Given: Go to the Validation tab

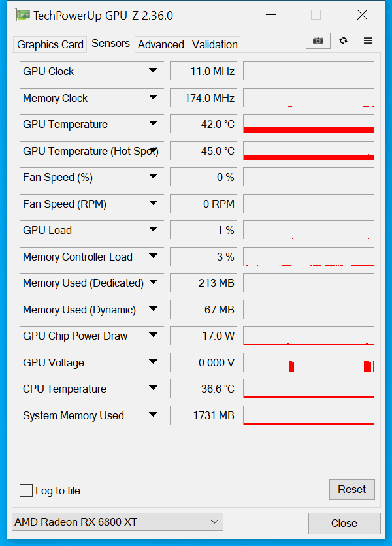Looking at the screenshot, I should click(215, 44).
